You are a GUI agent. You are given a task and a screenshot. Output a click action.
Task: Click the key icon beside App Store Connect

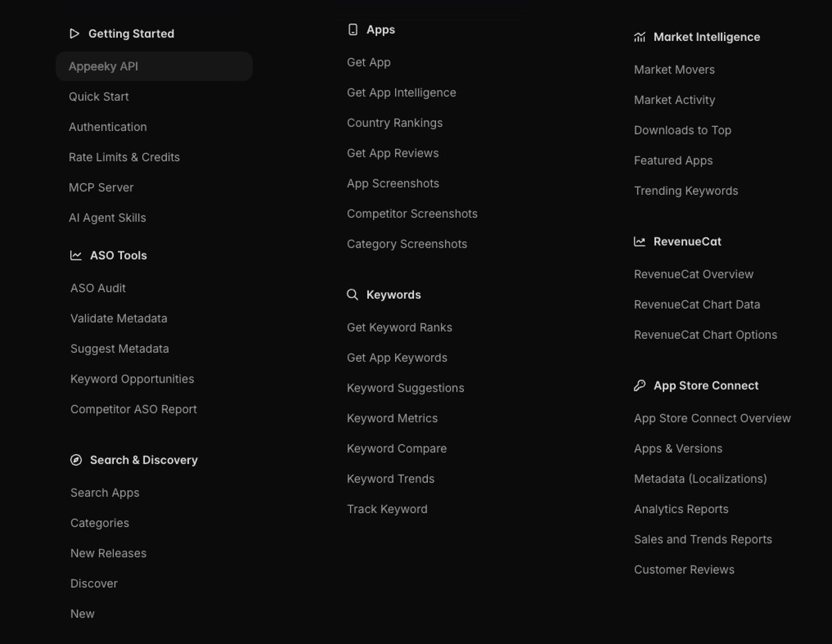click(639, 385)
